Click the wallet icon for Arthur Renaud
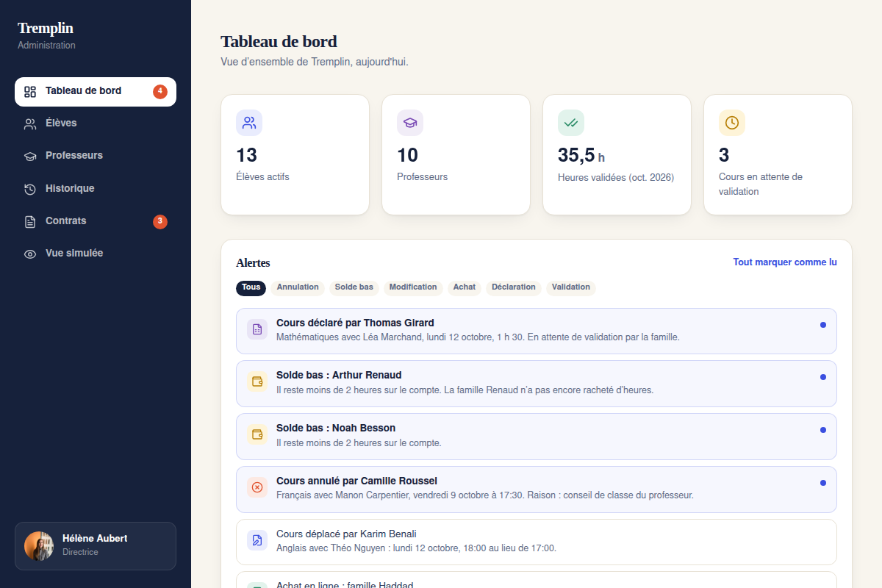Image resolution: width=882 pixels, height=588 pixels. [257, 382]
